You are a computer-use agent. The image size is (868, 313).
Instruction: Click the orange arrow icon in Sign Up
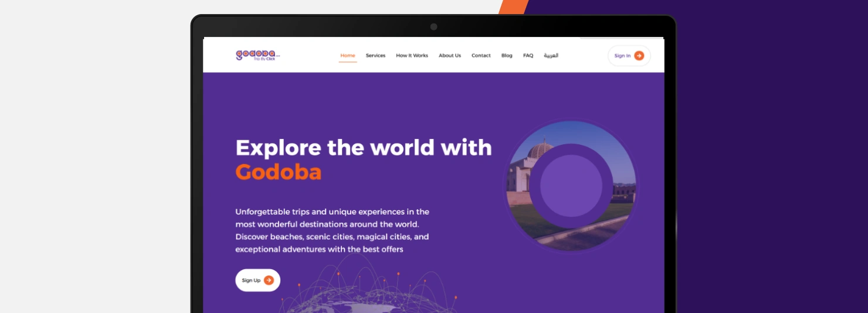tap(269, 280)
